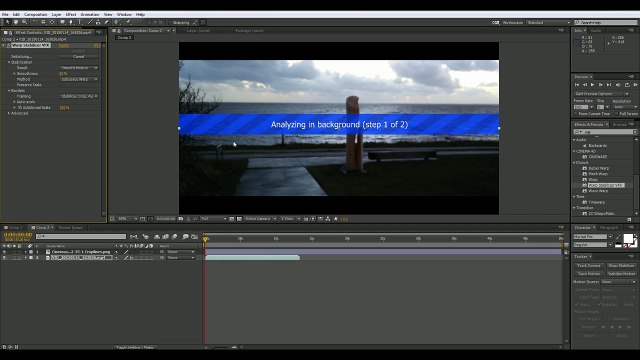Open the Workspace Standard dropdown

pos(549,22)
